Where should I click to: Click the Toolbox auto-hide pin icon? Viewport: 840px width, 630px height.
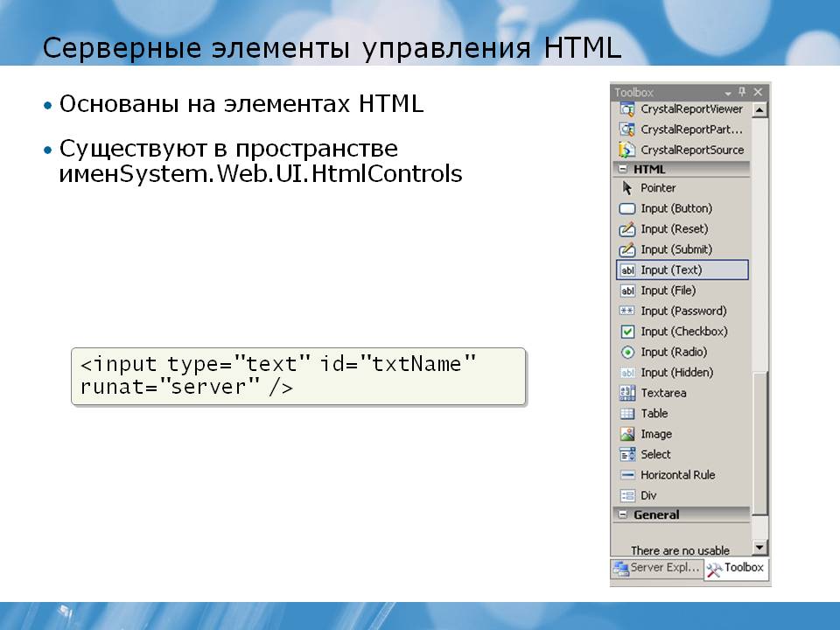coord(742,92)
